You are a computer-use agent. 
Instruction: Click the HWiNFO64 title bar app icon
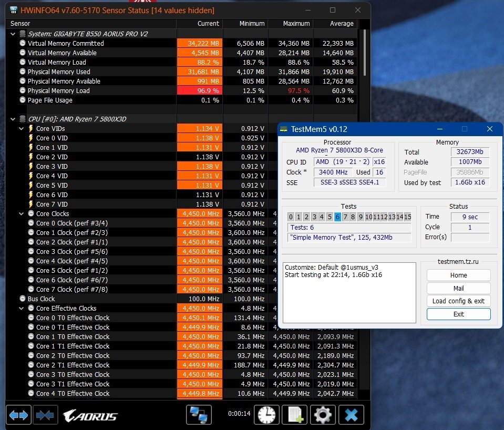(x=14, y=10)
